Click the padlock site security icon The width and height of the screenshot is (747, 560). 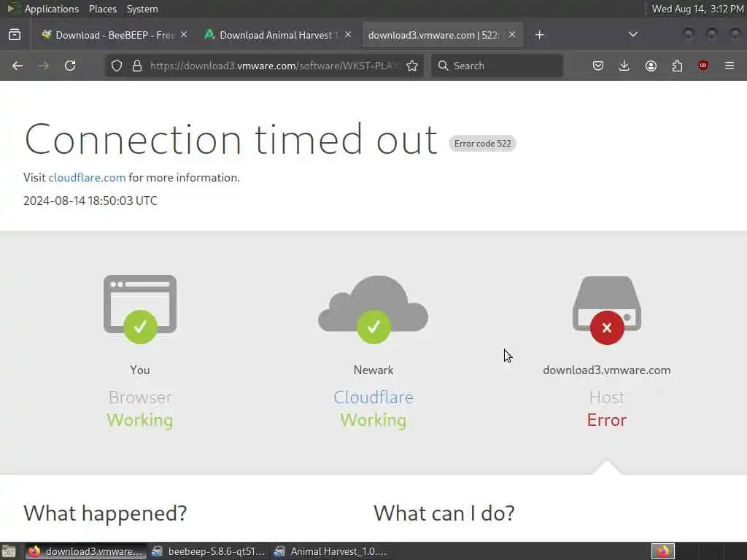coord(137,66)
